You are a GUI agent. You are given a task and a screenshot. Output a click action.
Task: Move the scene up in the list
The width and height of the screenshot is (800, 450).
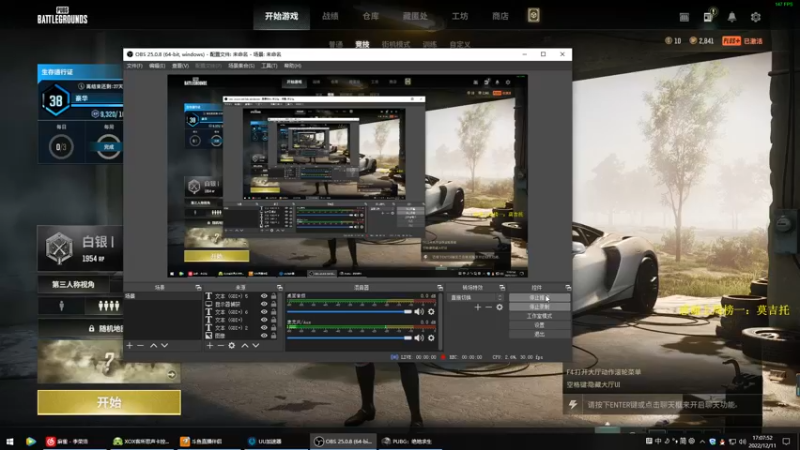click(154, 345)
